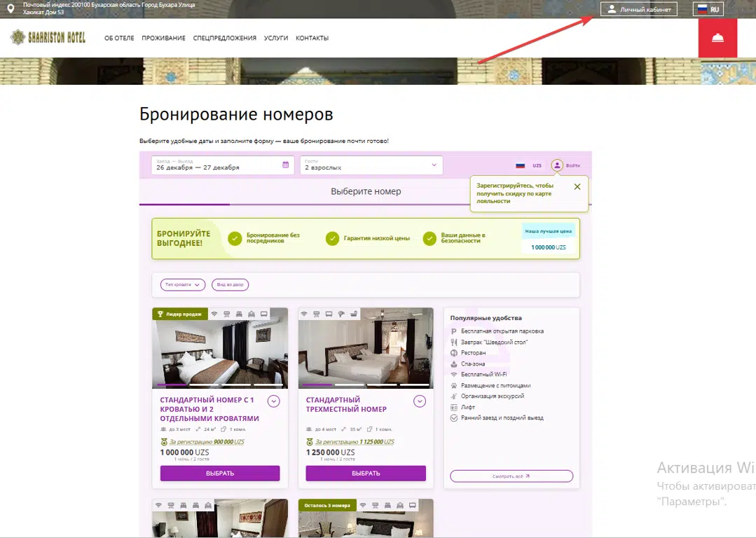Click the calendar icon in the dates field
This screenshot has height=538, width=756.
[x=286, y=165]
